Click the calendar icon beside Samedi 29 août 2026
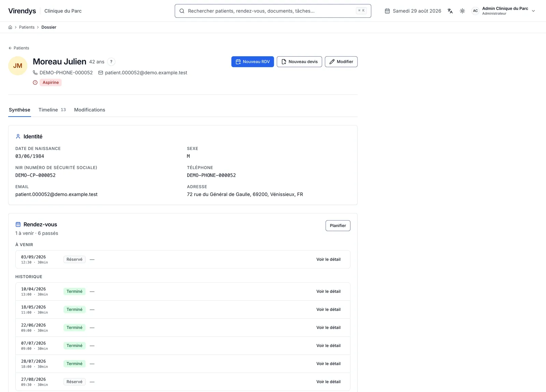The height and width of the screenshot is (392, 546). tap(387, 11)
